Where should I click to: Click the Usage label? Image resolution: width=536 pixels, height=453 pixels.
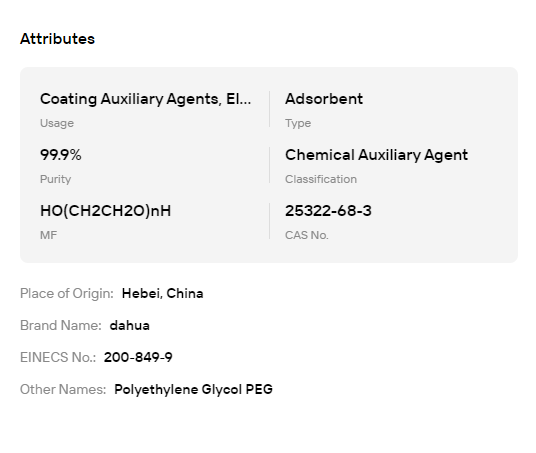[57, 123]
